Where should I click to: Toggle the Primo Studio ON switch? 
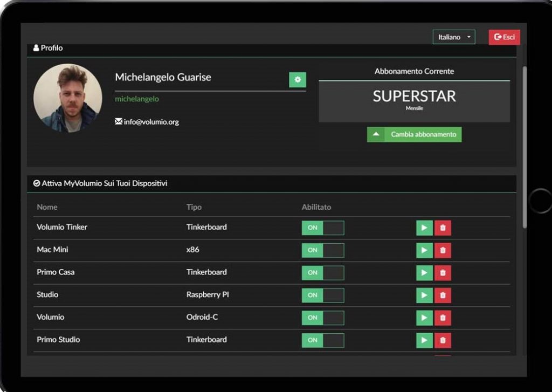click(x=323, y=341)
